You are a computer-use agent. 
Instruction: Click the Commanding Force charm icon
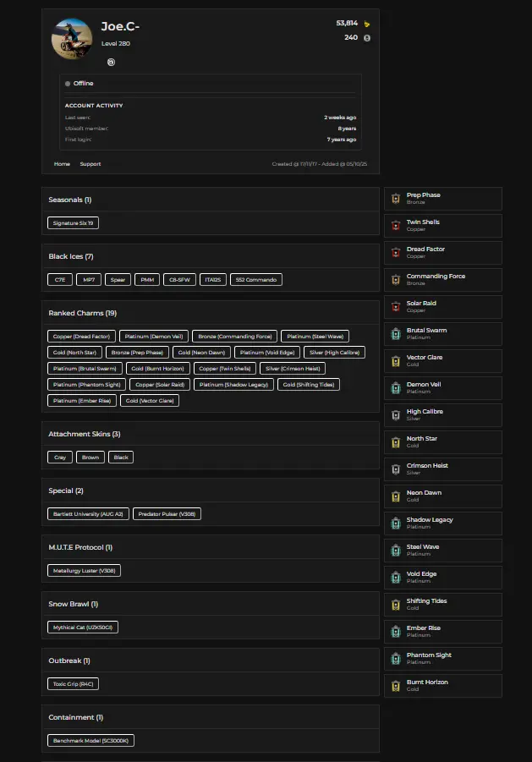[396, 279]
